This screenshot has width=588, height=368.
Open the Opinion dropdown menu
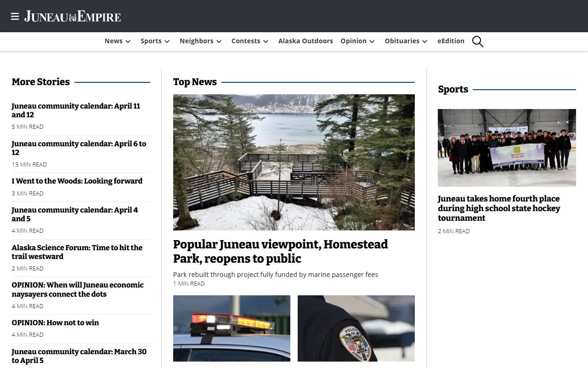pos(357,41)
